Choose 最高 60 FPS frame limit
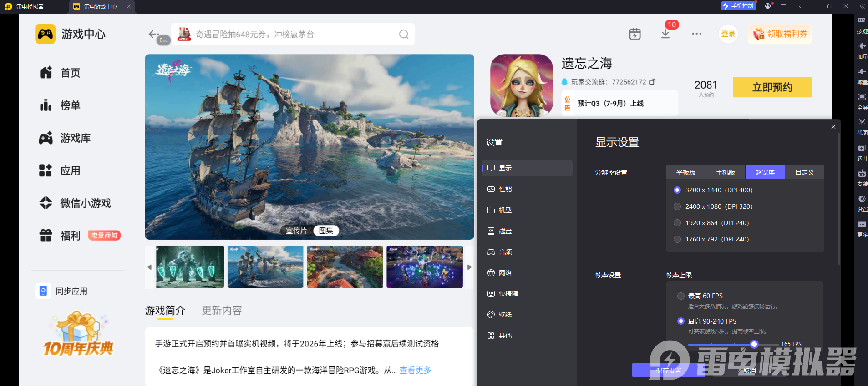Image resolution: width=868 pixels, height=386 pixels. (681, 296)
